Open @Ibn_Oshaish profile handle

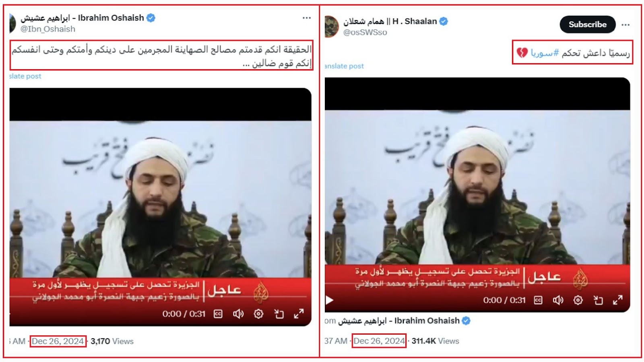pos(48,29)
